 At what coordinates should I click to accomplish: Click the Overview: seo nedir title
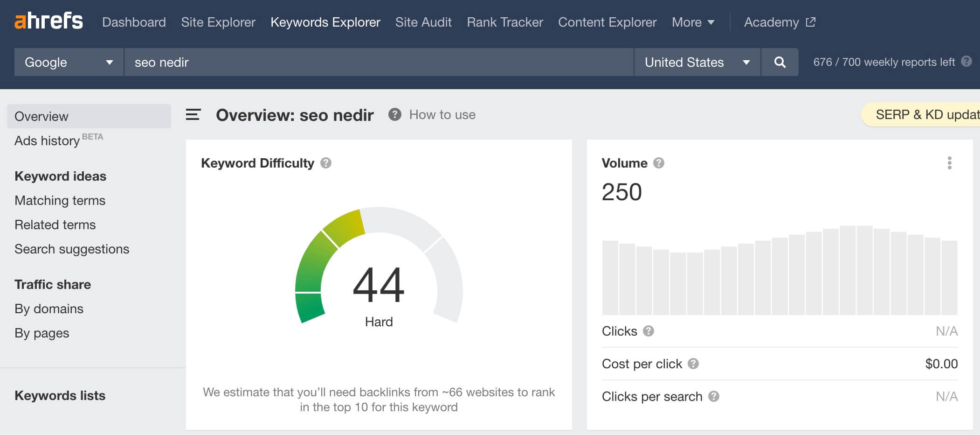click(x=295, y=115)
